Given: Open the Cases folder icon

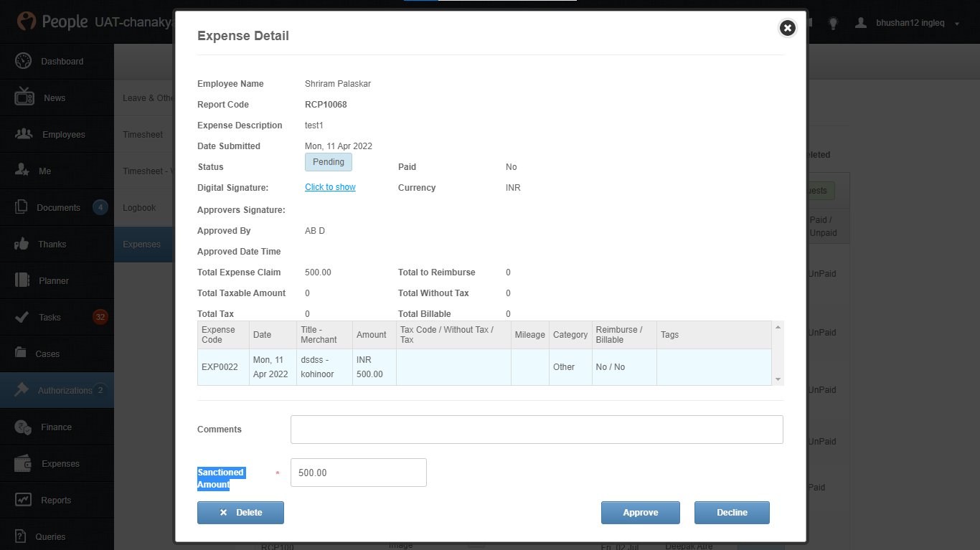Looking at the screenshot, I should coord(22,354).
